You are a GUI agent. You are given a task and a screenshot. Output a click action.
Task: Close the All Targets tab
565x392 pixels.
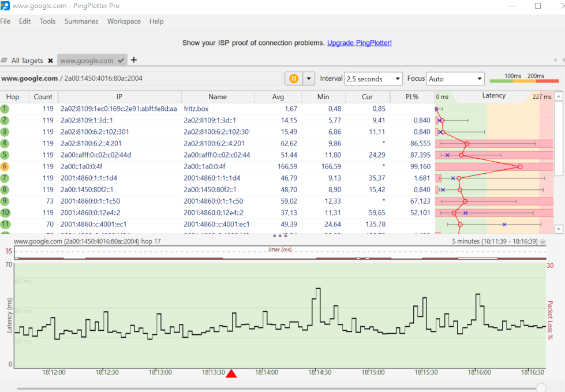50,61
